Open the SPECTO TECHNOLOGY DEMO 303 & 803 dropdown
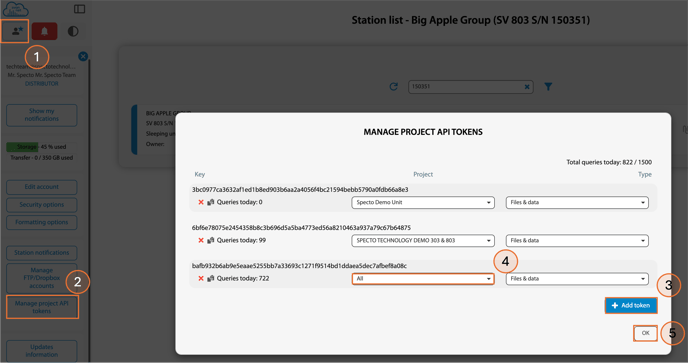 pos(423,241)
